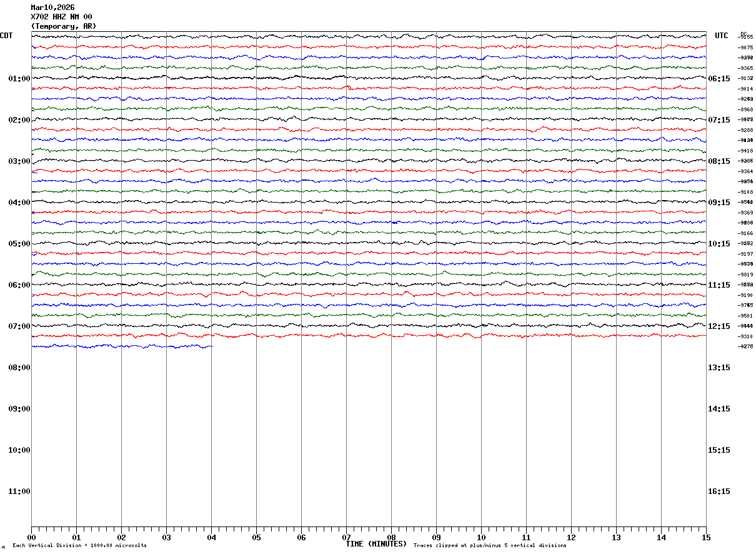Click the 16:15 UTC time label
Image resolution: width=756 pixels, height=554 pixels.
click(x=719, y=491)
